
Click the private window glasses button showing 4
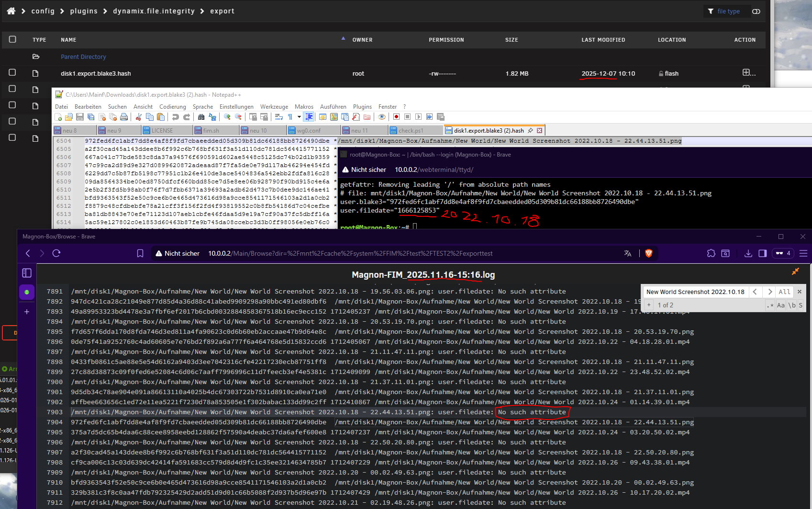point(783,253)
